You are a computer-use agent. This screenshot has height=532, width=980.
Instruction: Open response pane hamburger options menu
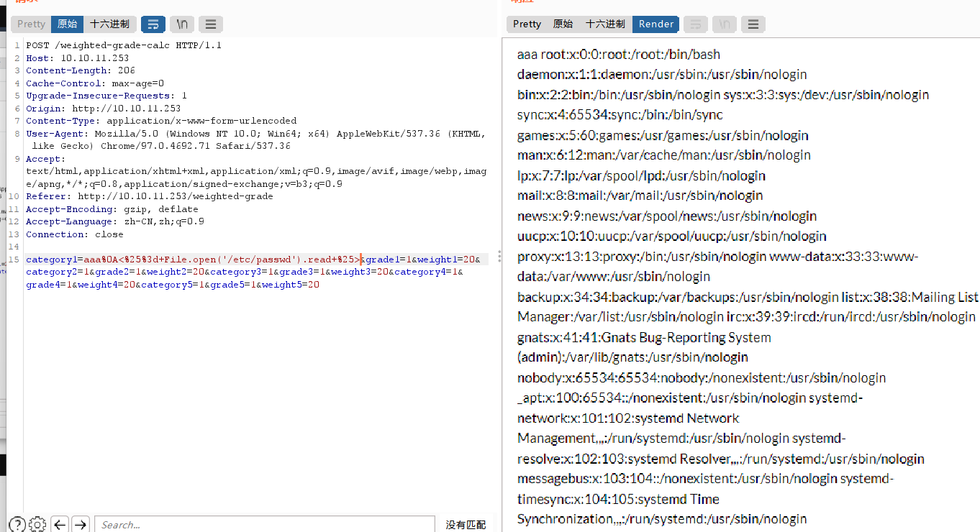point(753,24)
